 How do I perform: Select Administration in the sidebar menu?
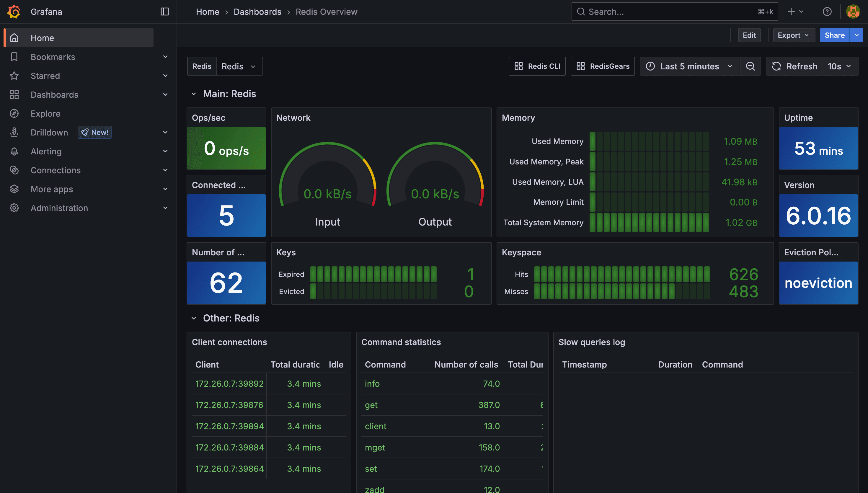(59, 208)
